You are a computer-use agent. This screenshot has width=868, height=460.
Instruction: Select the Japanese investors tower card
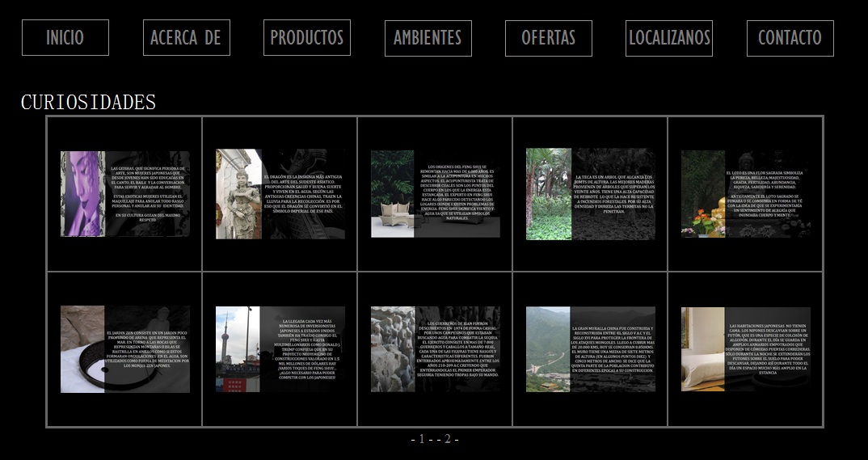(280, 349)
